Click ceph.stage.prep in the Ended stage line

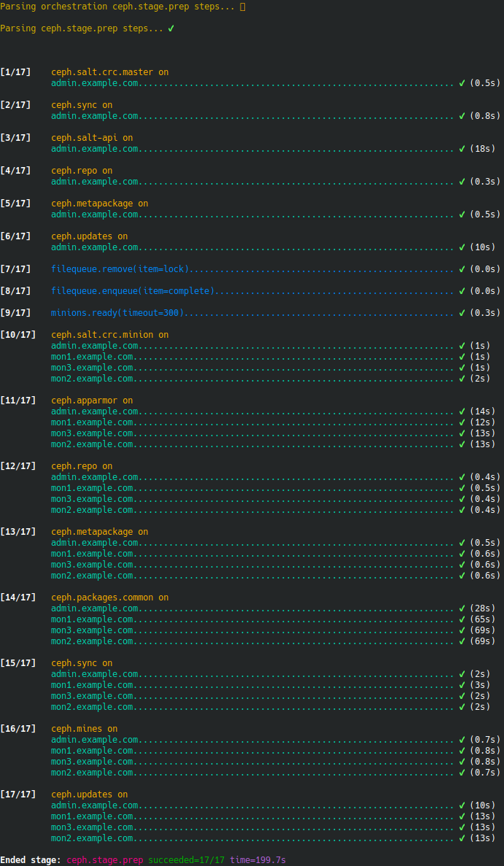(105, 860)
